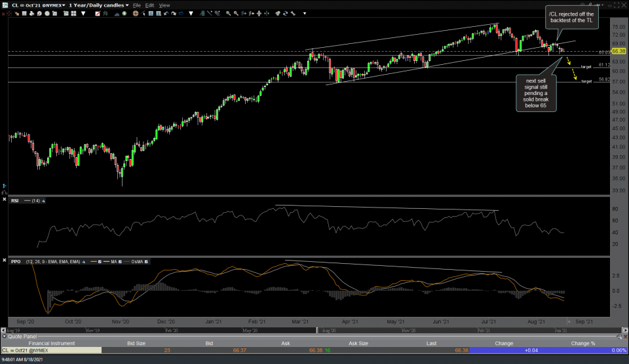Click the red pencil edit icon
Screen dimensions: 629x364
[x=98, y=14]
